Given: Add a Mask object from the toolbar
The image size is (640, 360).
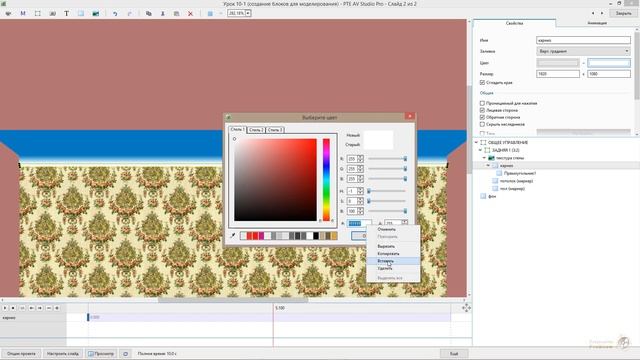Looking at the screenshot, I should point(23,13).
